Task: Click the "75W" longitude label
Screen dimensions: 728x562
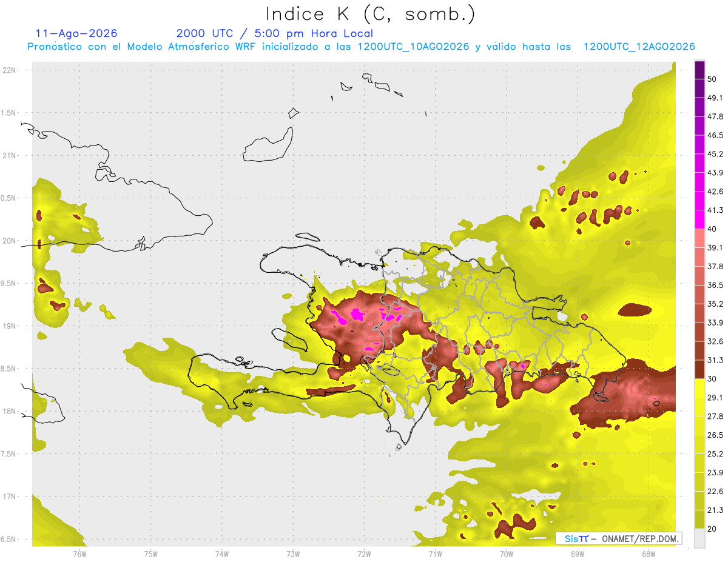Action: pos(150,554)
